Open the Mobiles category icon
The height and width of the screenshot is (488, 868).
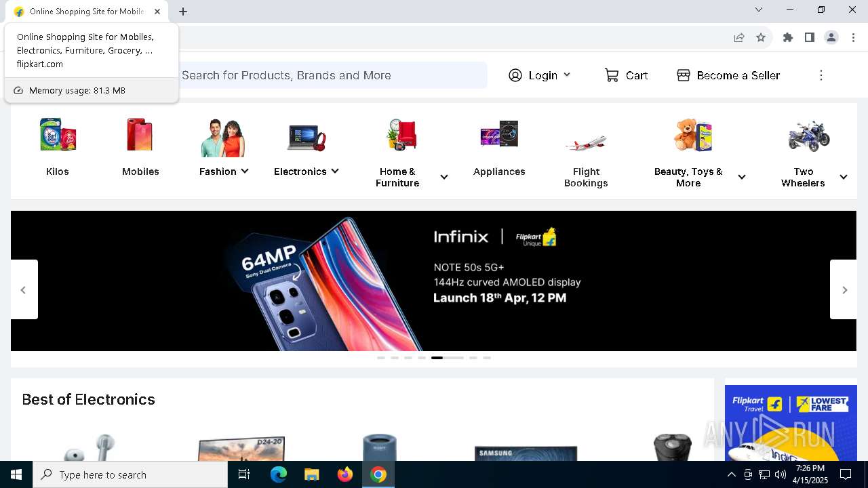[140, 136]
